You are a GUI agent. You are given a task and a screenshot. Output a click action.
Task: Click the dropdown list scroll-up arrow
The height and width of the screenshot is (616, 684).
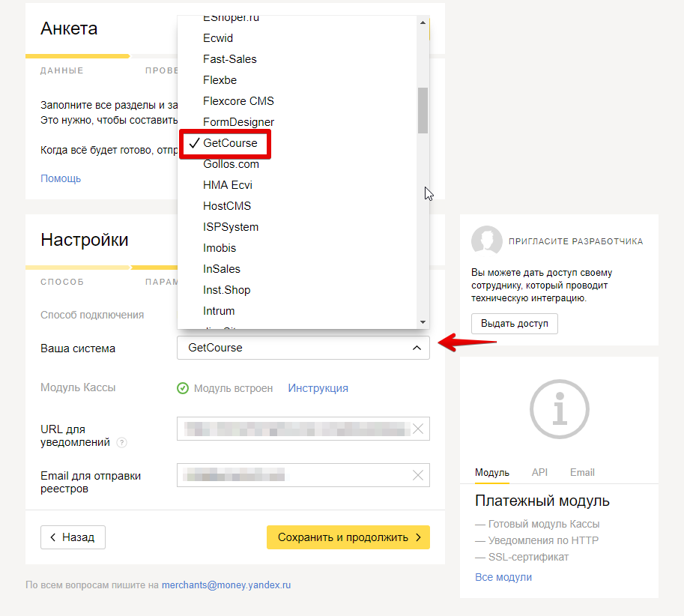(423, 22)
